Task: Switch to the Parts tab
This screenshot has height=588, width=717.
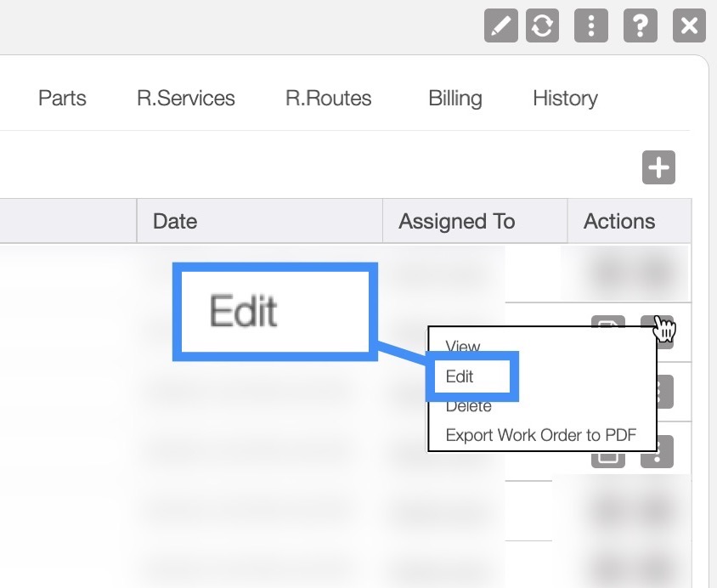Action: [x=62, y=99]
